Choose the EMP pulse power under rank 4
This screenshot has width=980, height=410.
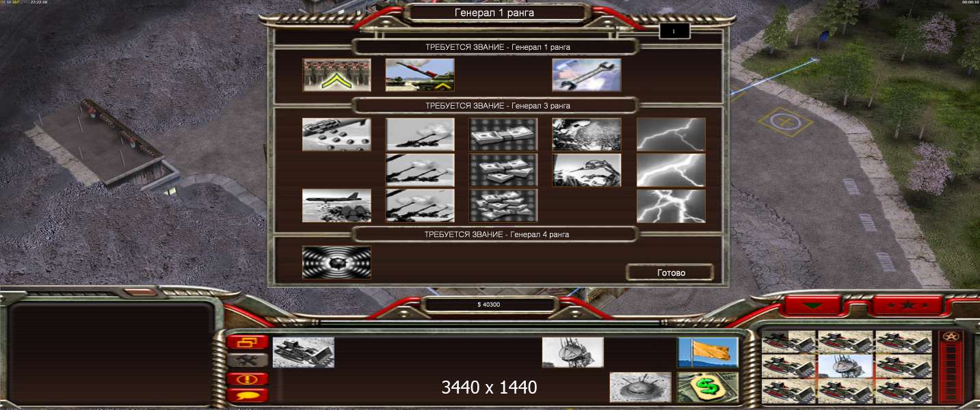point(337,262)
